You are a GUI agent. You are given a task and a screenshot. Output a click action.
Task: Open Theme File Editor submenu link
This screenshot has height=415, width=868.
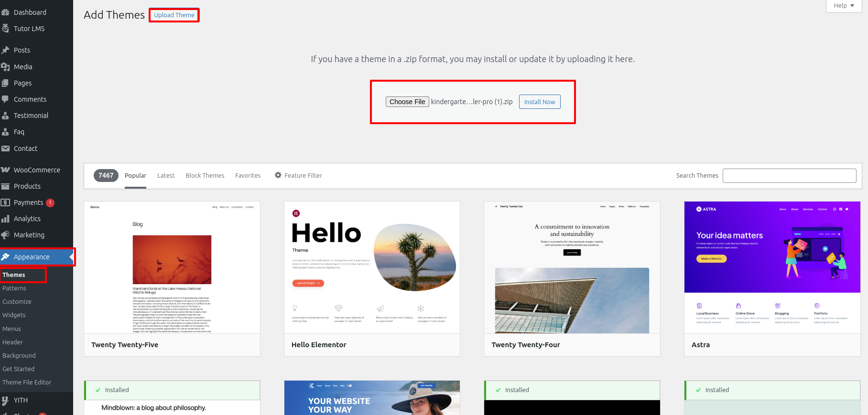tap(27, 383)
